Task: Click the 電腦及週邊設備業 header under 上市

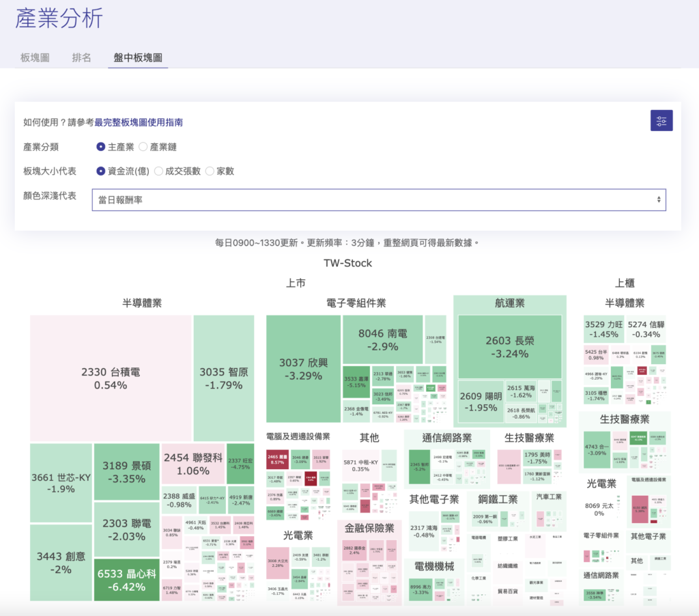Action: (x=298, y=436)
